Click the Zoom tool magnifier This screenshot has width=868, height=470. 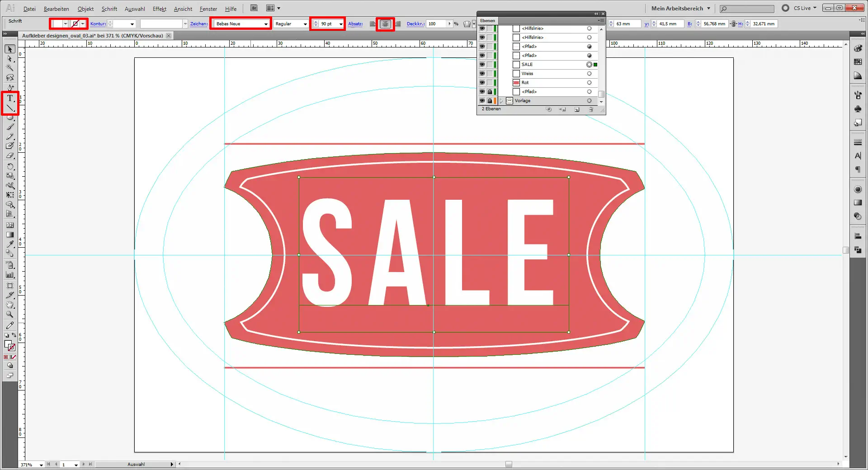(10, 315)
